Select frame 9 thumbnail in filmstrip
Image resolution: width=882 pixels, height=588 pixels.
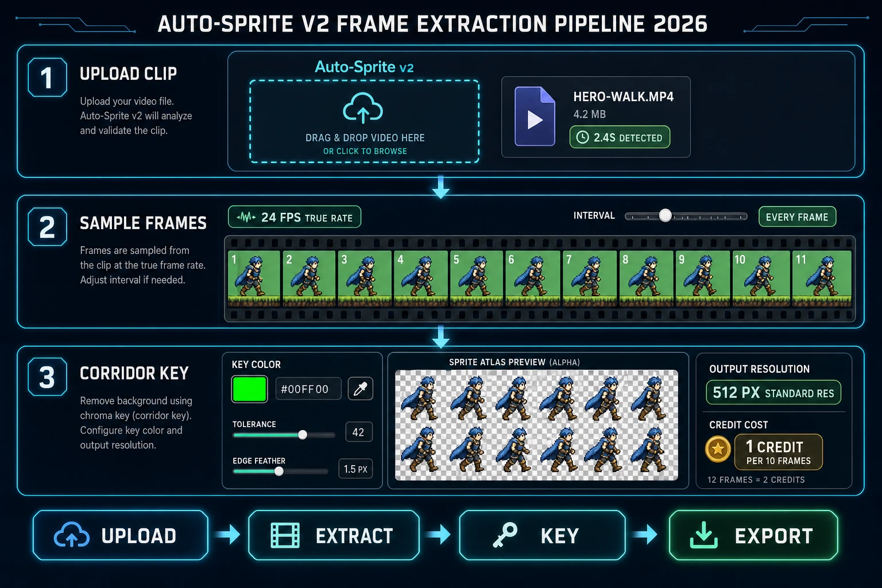pos(703,278)
